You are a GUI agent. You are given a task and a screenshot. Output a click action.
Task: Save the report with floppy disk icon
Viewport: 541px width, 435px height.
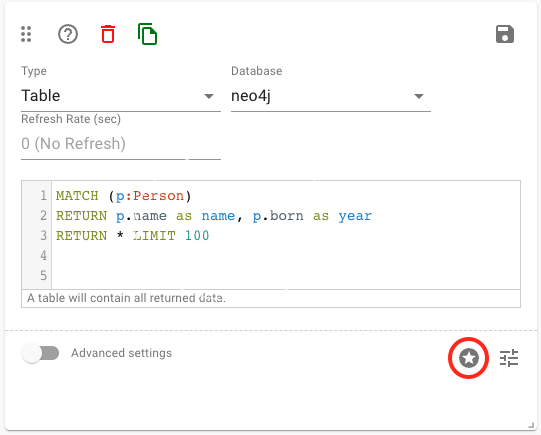(505, 34)
